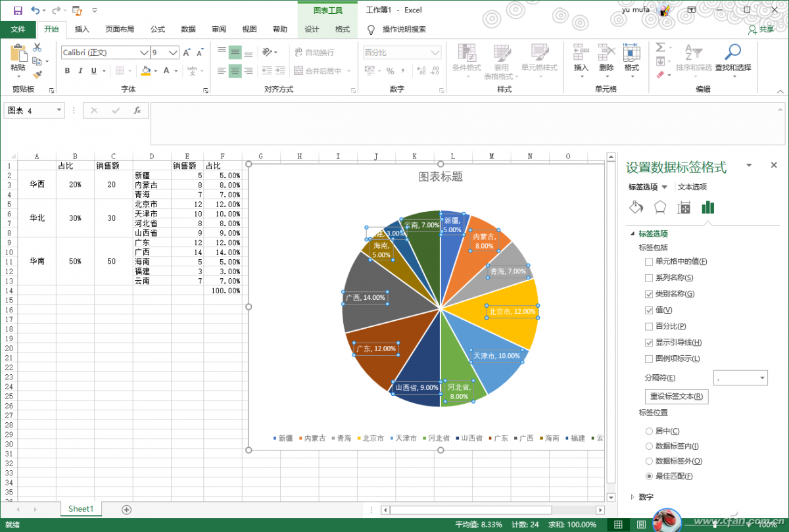Screen dimensions: 789x532
Task: Click the Decrease Indent icon
Action: (x=267, y=71)
